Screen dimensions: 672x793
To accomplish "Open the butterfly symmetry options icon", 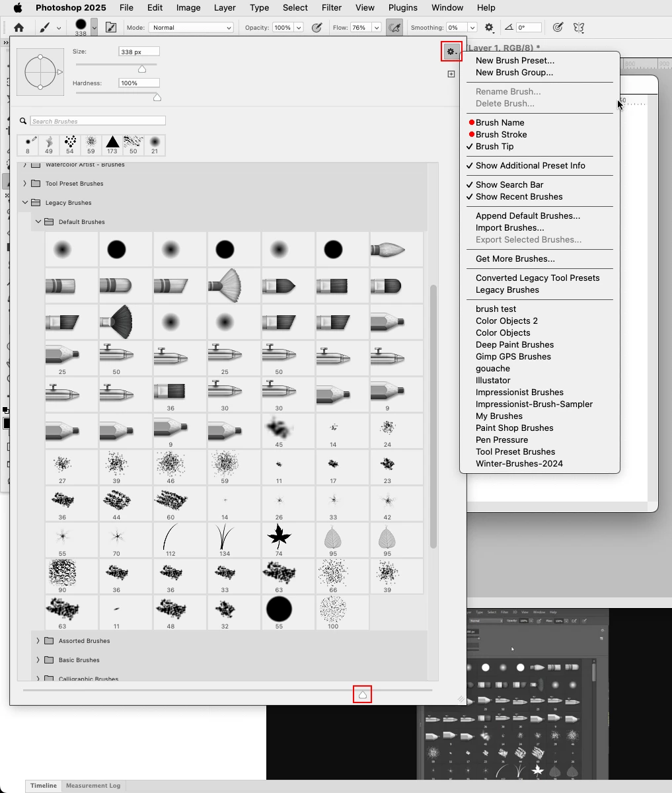I will point(579,28).
